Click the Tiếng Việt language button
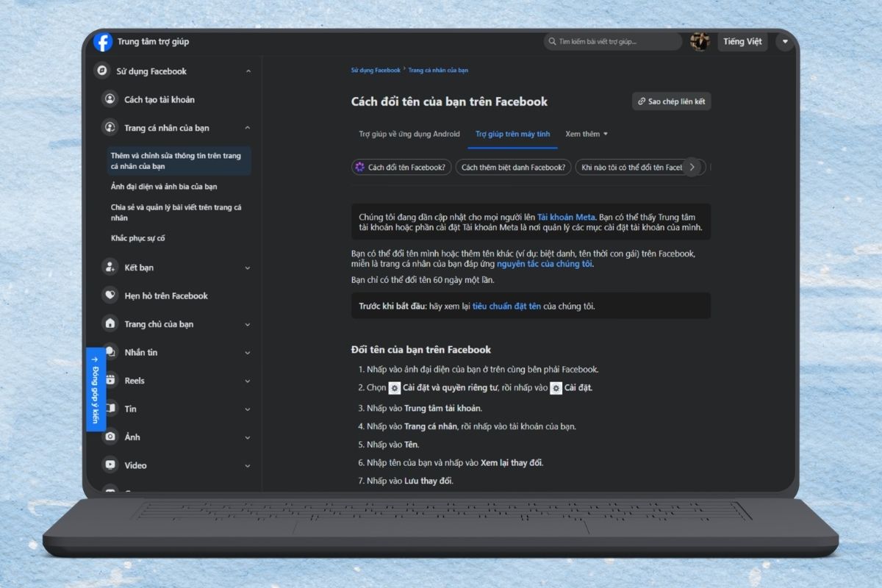882x588 pixels. click(742, 42)
